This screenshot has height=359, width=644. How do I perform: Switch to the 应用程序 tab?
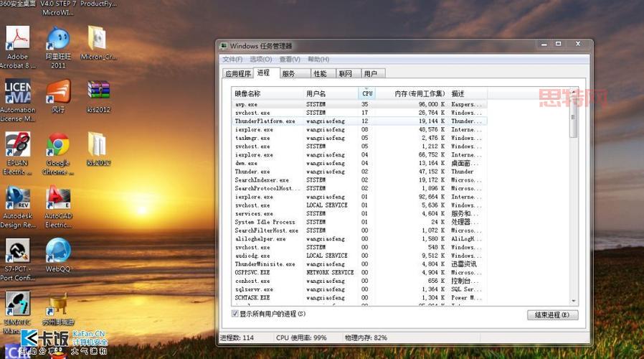coord(238,73)
